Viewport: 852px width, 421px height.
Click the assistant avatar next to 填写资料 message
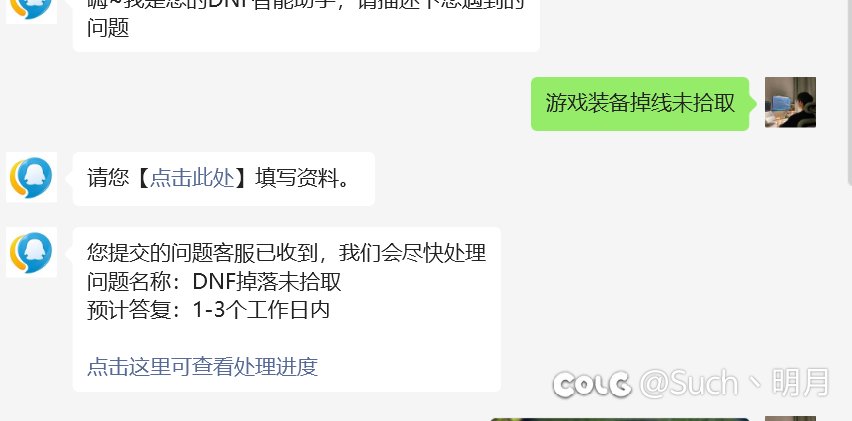point(32,177)
